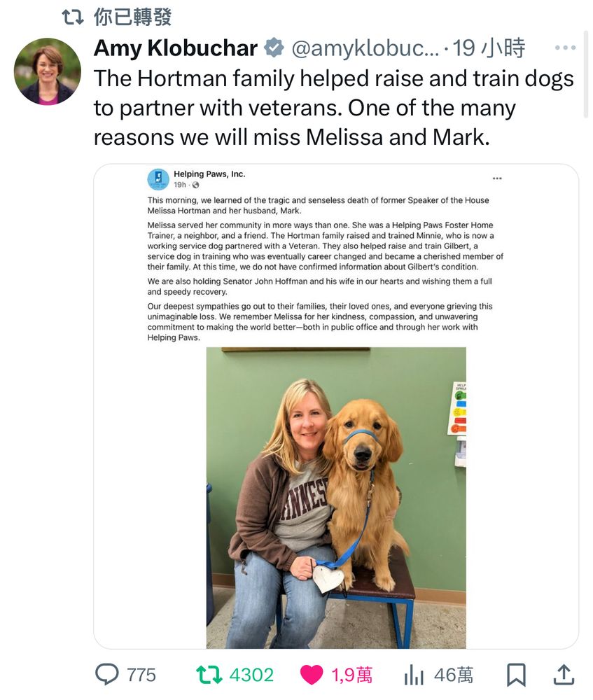Open tweet text about Hortman family
The height and width of the screenshot is (700, 593).
[x=333, y=108]
